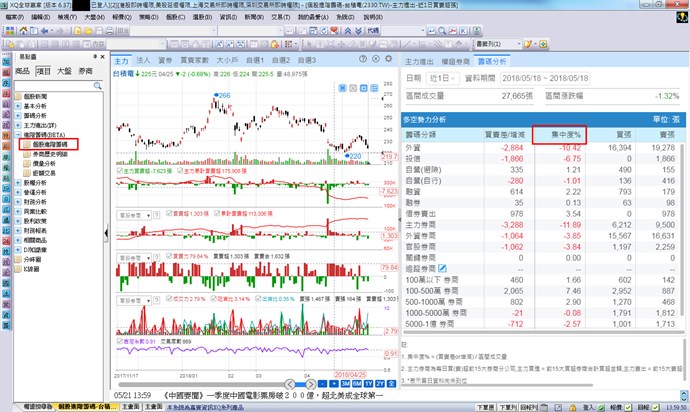Toggle 累計買賣超 checkbox
This screenshot has height=412, width=690.
pyautogui.click(x=217, y=213)
